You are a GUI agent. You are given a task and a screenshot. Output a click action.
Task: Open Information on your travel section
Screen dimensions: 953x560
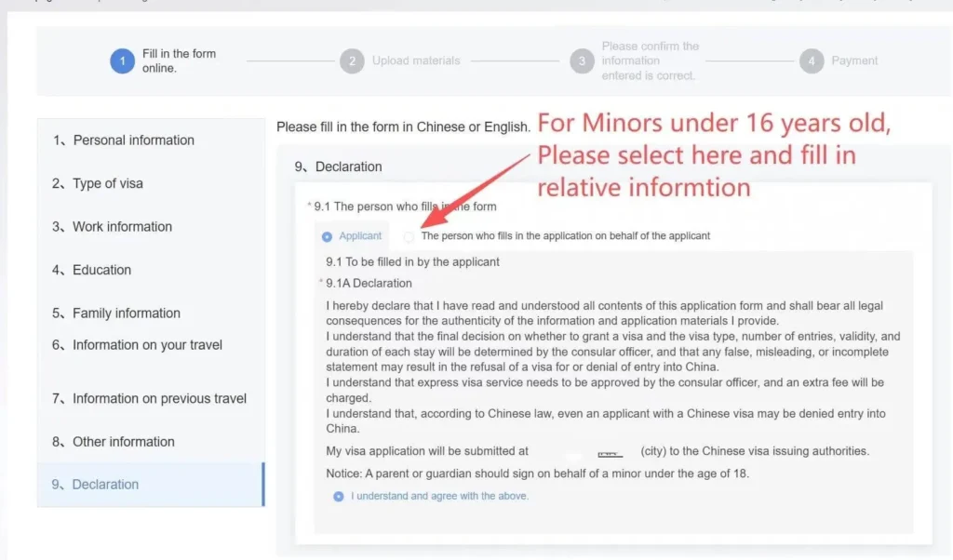pos(147,345)
